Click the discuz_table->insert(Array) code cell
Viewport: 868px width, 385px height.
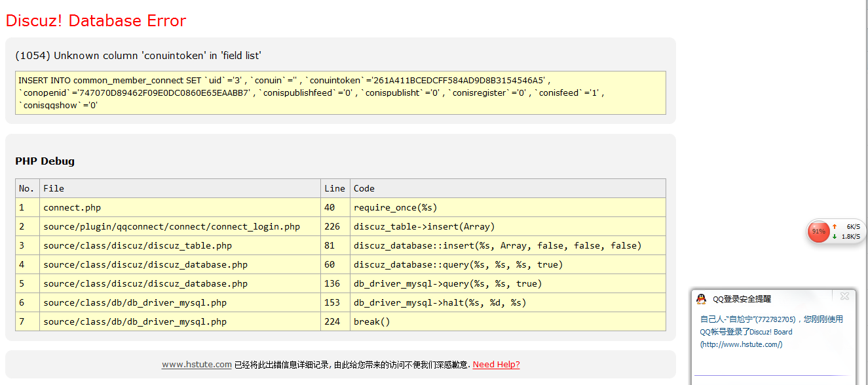[x=424, y=226]
